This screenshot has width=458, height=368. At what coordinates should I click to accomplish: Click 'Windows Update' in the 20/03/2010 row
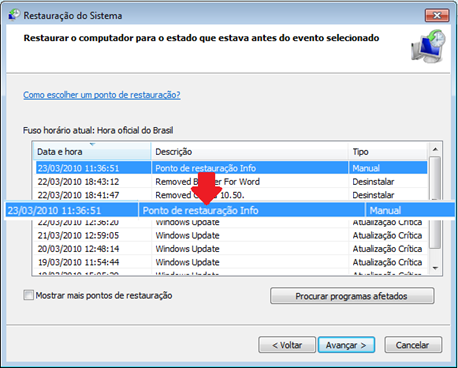click(x=187, y=249)
